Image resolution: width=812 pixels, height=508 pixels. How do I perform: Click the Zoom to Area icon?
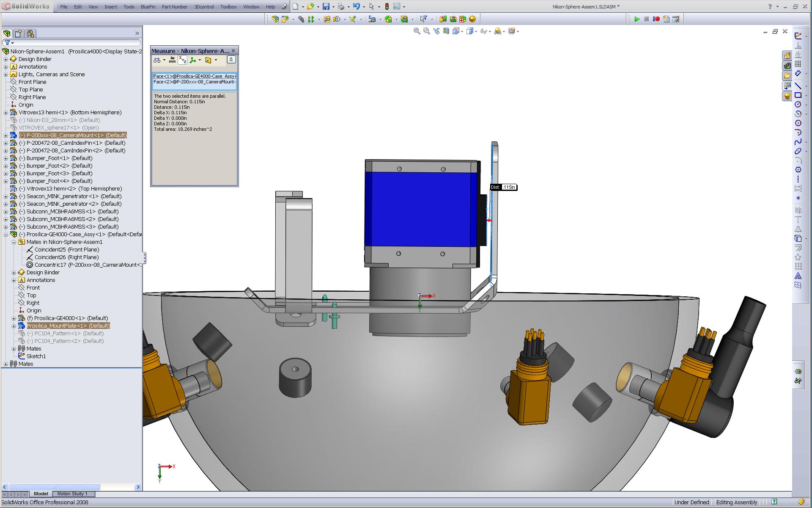click(x=426, y=31)
